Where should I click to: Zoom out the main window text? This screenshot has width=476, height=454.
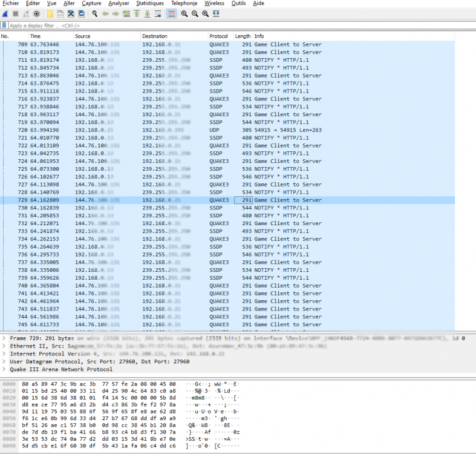coord(195,14)
